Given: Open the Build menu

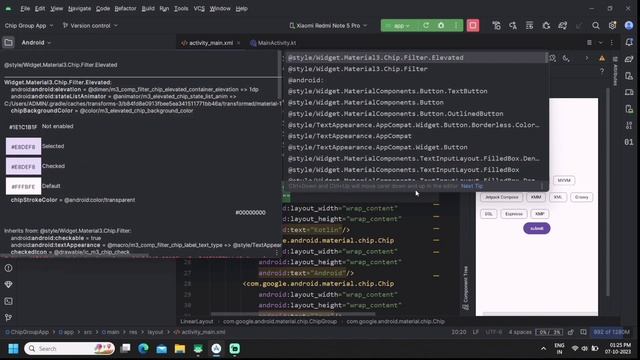Looking at the screenshot, I should 148,8.
